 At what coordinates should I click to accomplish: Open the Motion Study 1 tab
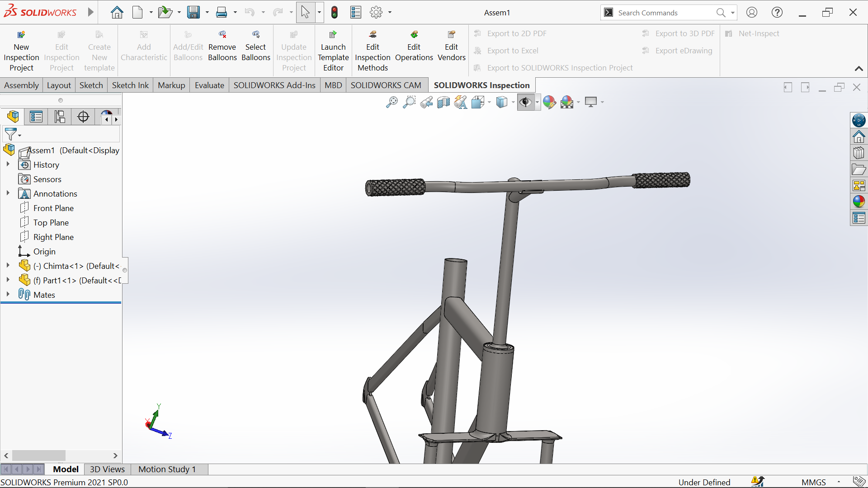pyautogui.click(x=167, y=469)
